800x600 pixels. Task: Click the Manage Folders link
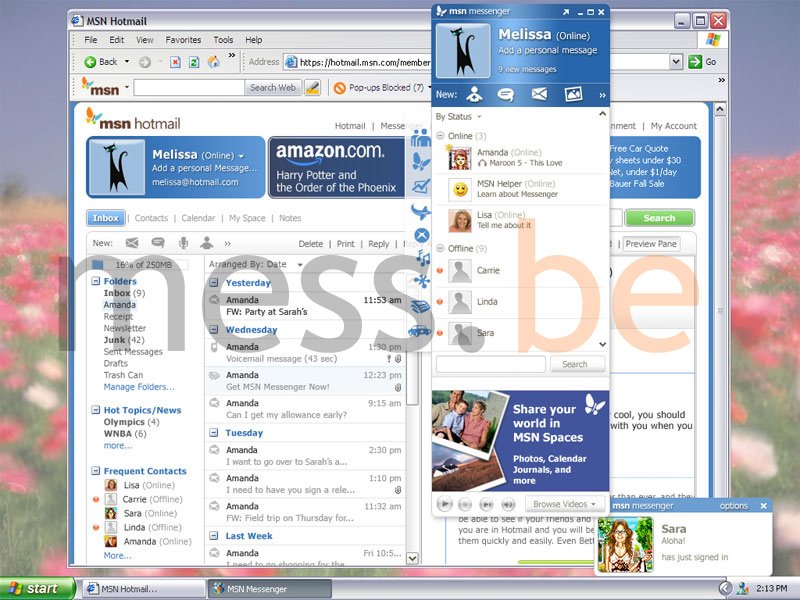click(138, 387)
